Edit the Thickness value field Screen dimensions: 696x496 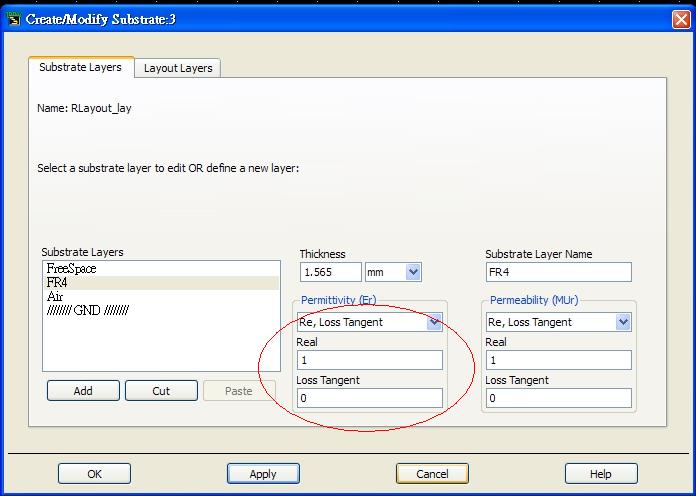tap(331, 272)
